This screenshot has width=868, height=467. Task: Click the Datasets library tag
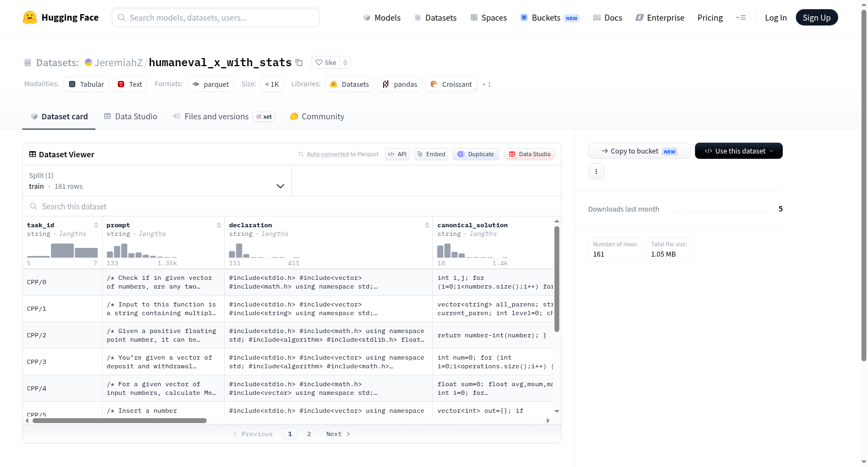click(349, 84)
